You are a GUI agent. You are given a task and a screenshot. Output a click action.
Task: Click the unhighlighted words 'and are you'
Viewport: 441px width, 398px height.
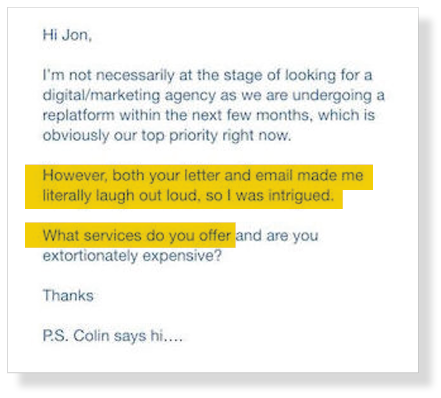point(277,236)
